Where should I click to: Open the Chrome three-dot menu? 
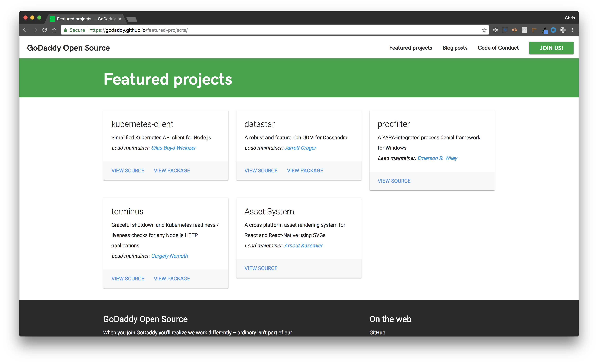573,30
